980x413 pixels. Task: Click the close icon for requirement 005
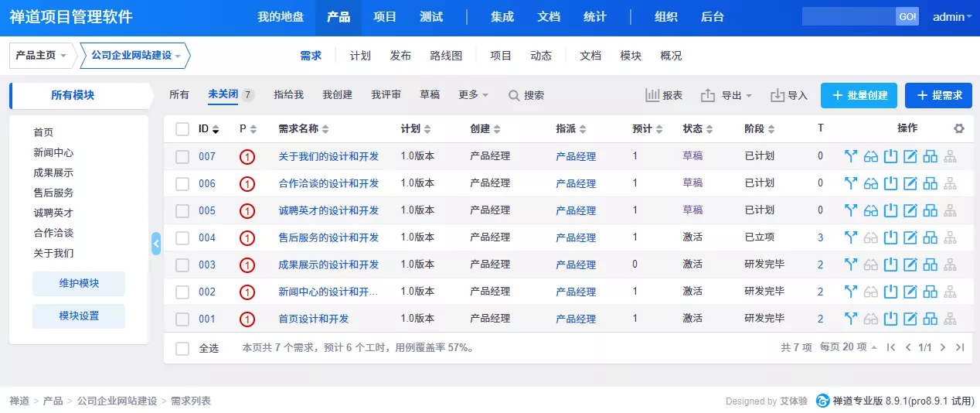tap(890, 210)
